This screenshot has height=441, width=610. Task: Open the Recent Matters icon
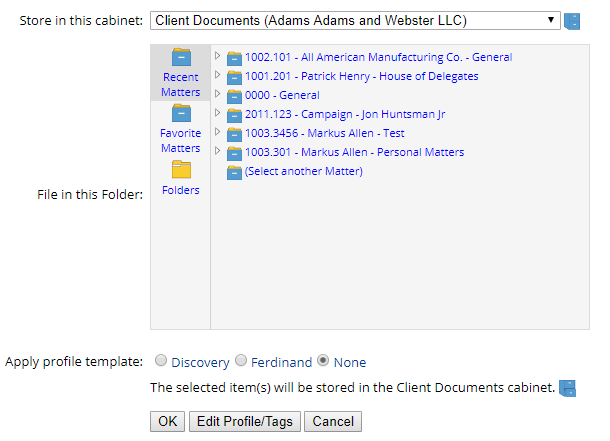181,57
